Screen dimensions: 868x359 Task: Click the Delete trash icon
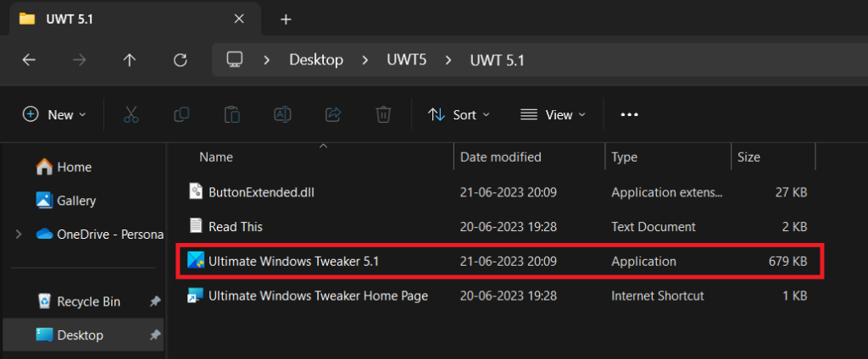coord(383,114)
